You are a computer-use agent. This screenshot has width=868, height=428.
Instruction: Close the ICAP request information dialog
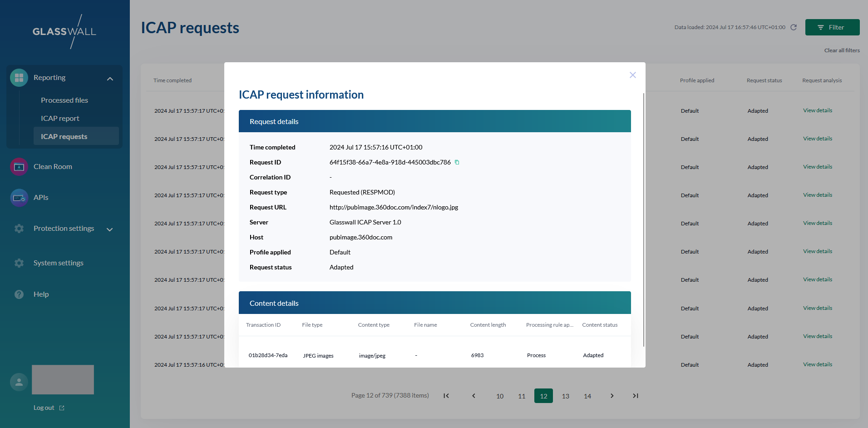tap(632, 75)
